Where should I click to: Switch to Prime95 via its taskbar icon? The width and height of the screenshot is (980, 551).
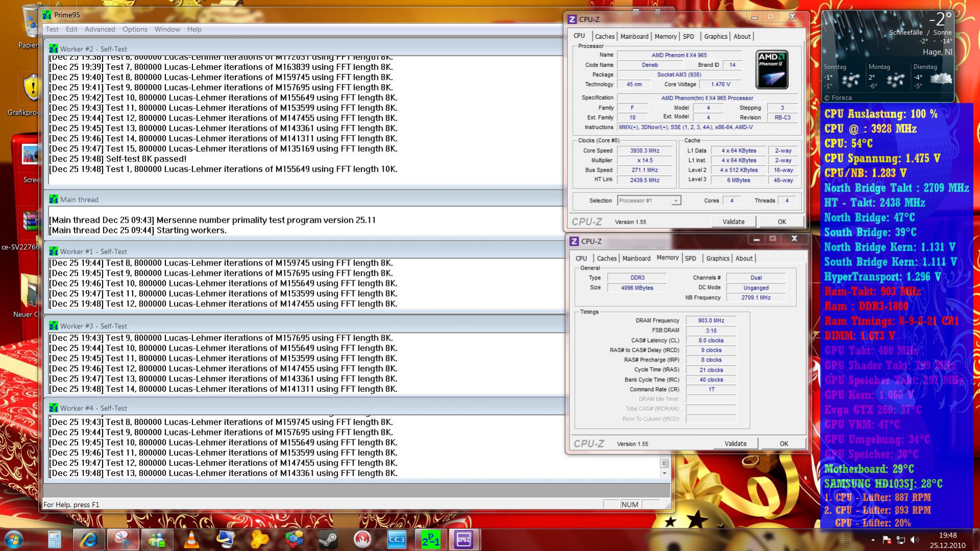click(x=431, y=539)
